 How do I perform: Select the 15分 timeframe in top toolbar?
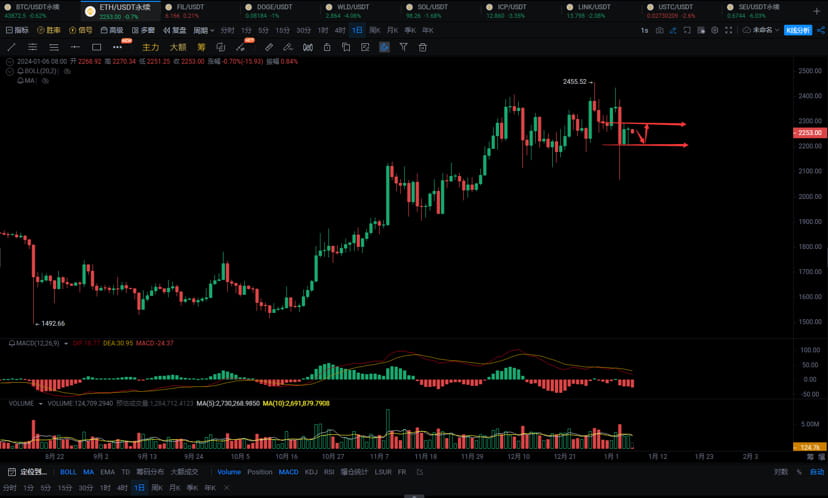pyautogui.click(x=283, y=31)
